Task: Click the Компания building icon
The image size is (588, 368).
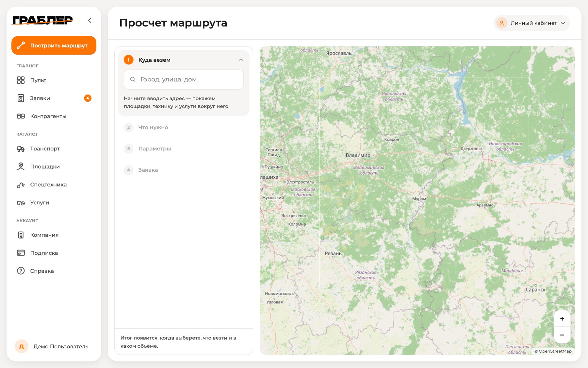Action: tap(21, 235)
